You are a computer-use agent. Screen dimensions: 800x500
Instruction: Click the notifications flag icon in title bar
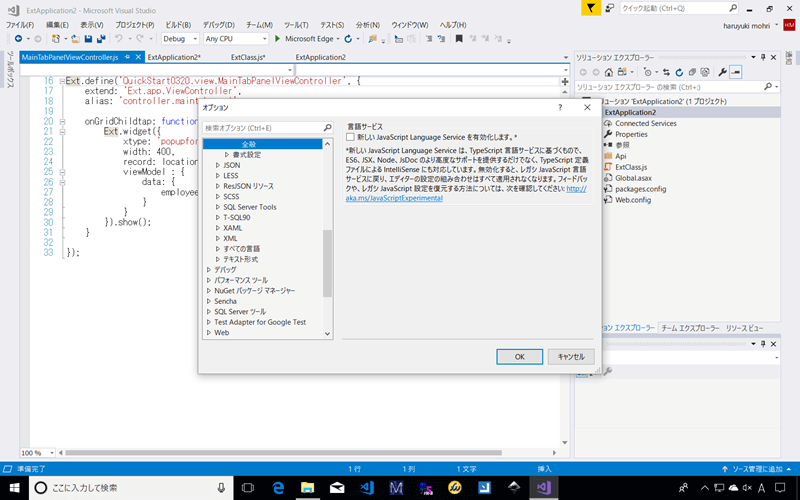click(x=591, y=8)
